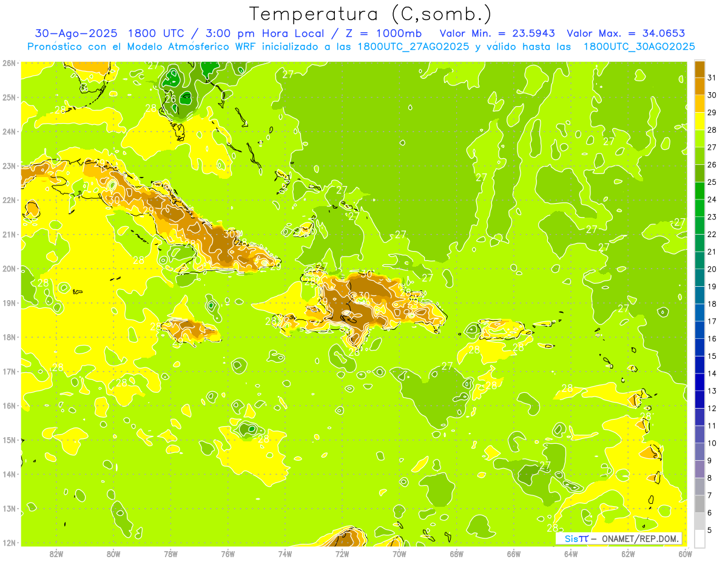Click the '70W' longitude axis label
Screen dimensions: 728x562
click(399, 554)
